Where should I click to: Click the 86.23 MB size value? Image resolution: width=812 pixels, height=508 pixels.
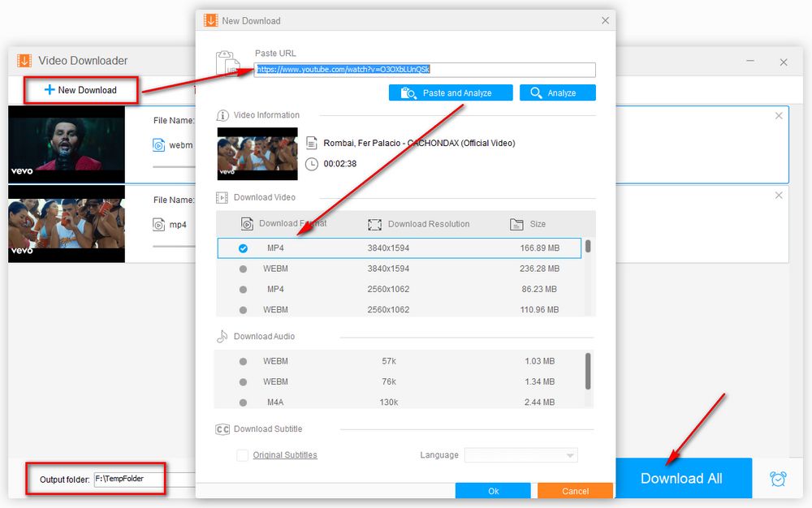click(539, 289)
